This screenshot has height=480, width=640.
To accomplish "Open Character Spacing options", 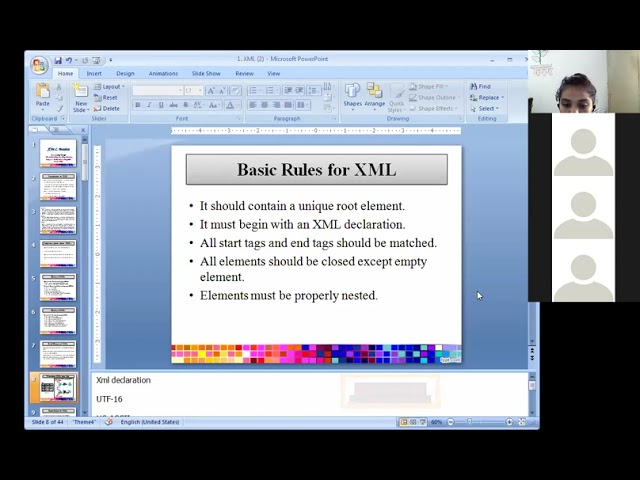I will click(198, 105).
